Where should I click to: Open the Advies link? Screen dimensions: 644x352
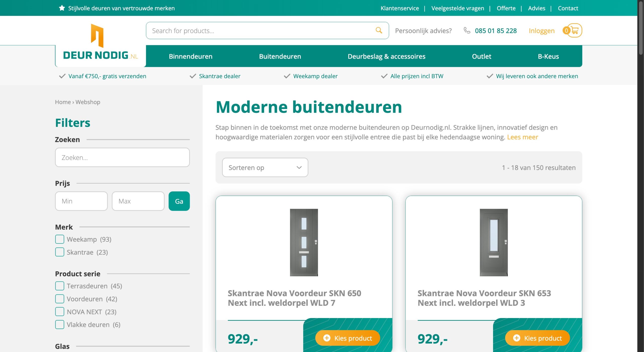pyautogui.click(x=537, y=8)
